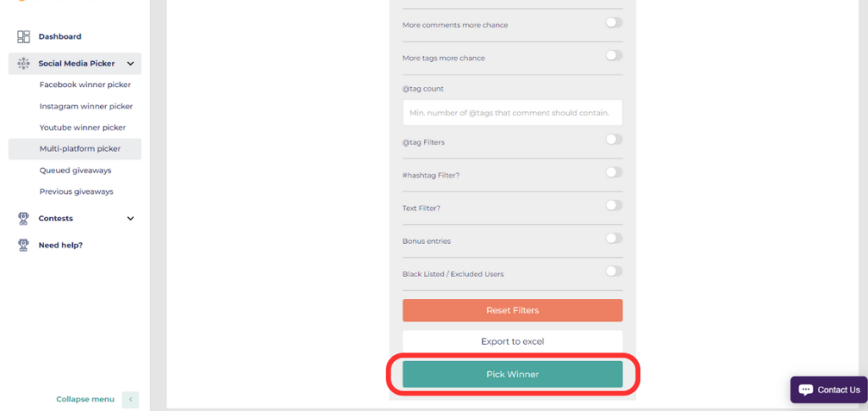
Task: Enable the #hashtag Filter toggle
Action: pos(614,172)
